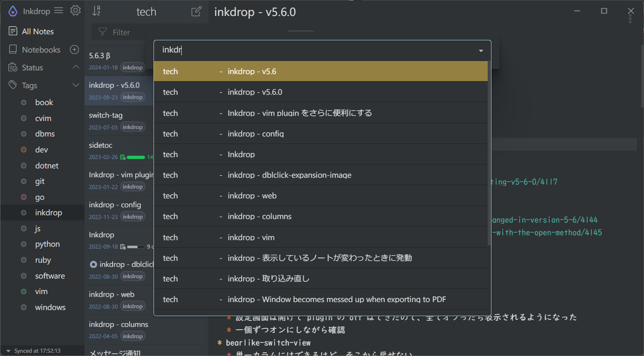Choose 'Inkdrop - vim plugin をさらに便利にする' result

pos(321,113)
